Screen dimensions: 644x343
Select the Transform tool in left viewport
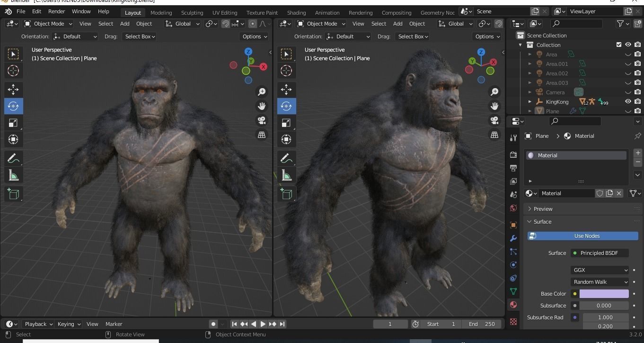tap(13, 139)
